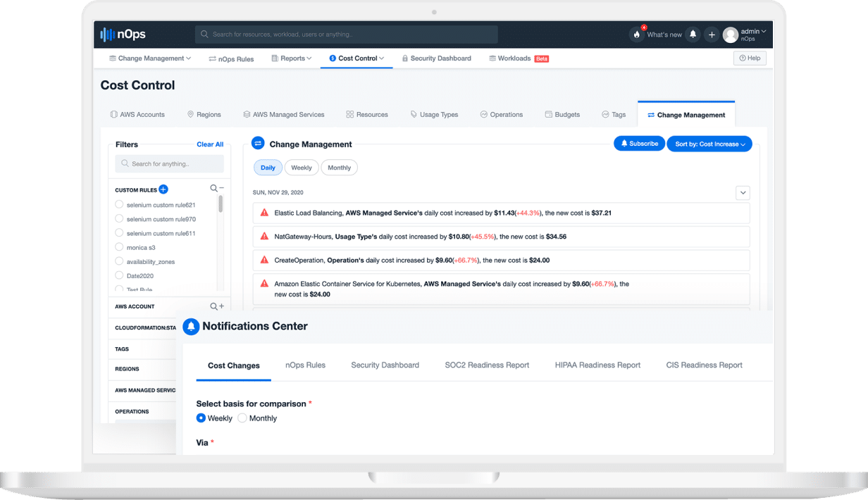Select the Cost Changes tab in Notifications Center
Viewport: 868px width, 500px height.
click(234, 365)
